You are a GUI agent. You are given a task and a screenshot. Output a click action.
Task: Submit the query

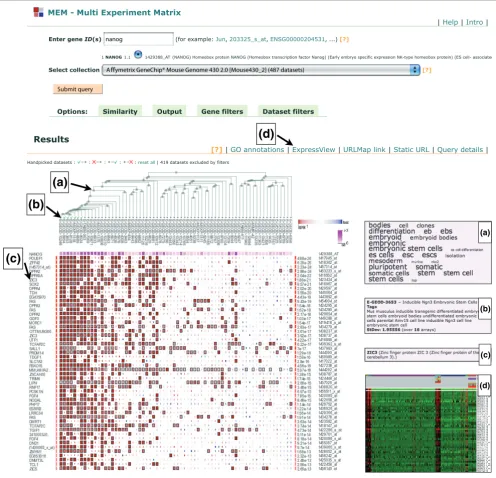coord(78,89)
